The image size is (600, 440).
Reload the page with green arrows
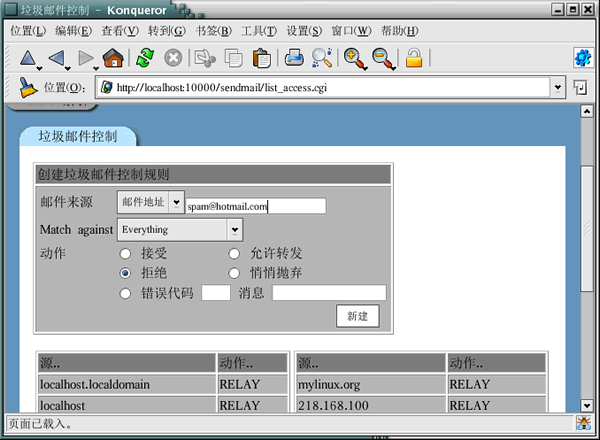tap(145, 58)
